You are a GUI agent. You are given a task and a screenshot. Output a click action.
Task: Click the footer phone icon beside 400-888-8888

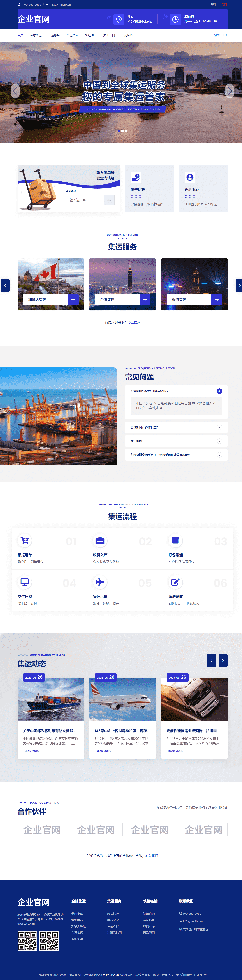[180, 913]
